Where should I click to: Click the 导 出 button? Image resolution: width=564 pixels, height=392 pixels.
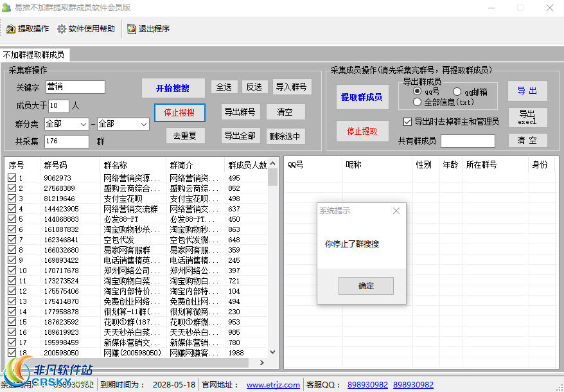tap(527, 91)
